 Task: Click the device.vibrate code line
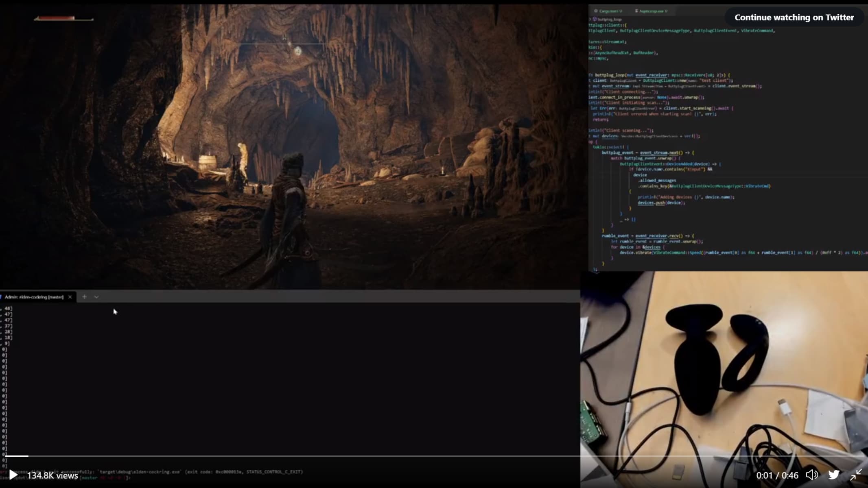coord(743,253)
